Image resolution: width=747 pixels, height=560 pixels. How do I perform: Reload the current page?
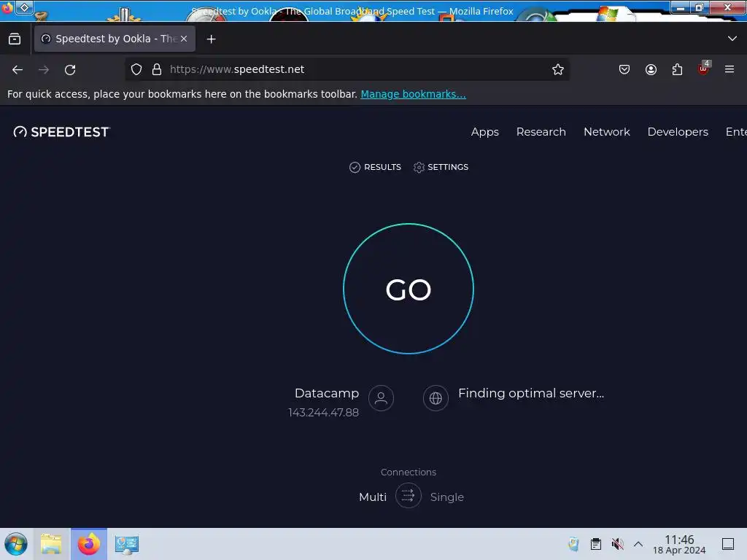(x=70, y=69)
